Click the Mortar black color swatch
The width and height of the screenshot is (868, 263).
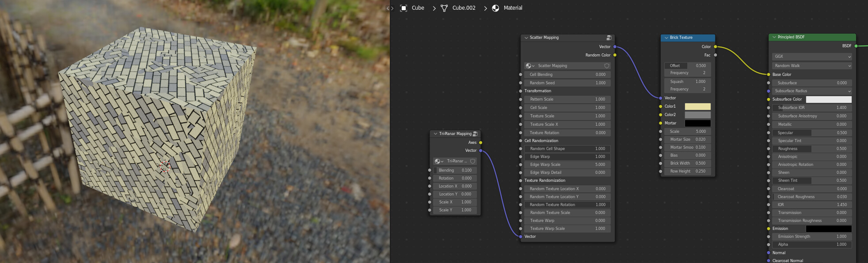pyautogui.click(x=697, y=123)
